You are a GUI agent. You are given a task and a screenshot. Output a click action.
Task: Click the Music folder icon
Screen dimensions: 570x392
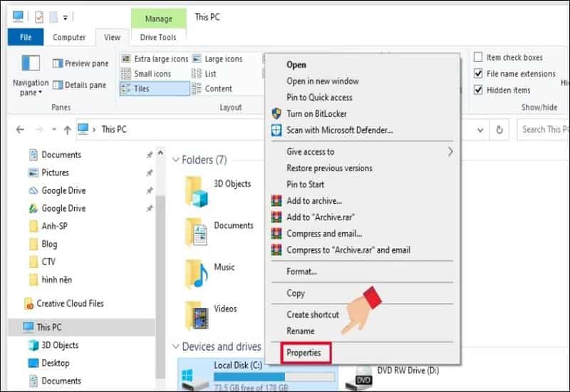click(196, 272)
